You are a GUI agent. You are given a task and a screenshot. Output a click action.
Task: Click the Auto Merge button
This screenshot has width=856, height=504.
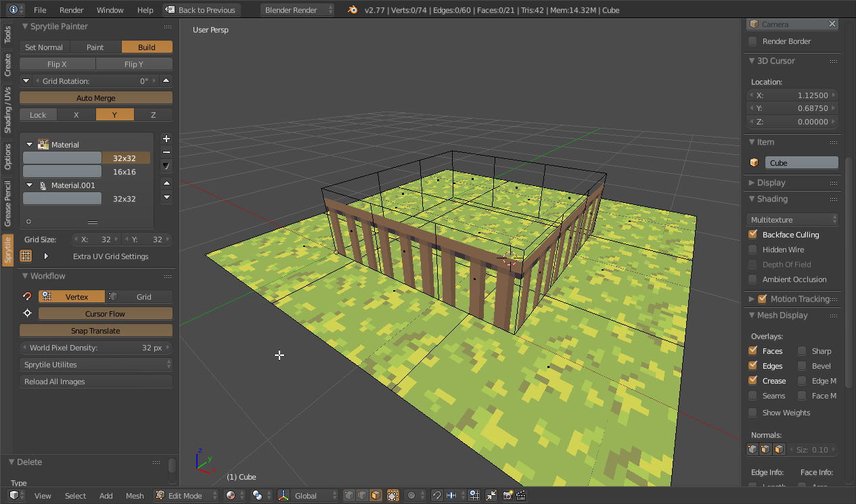tap(96, 98)
